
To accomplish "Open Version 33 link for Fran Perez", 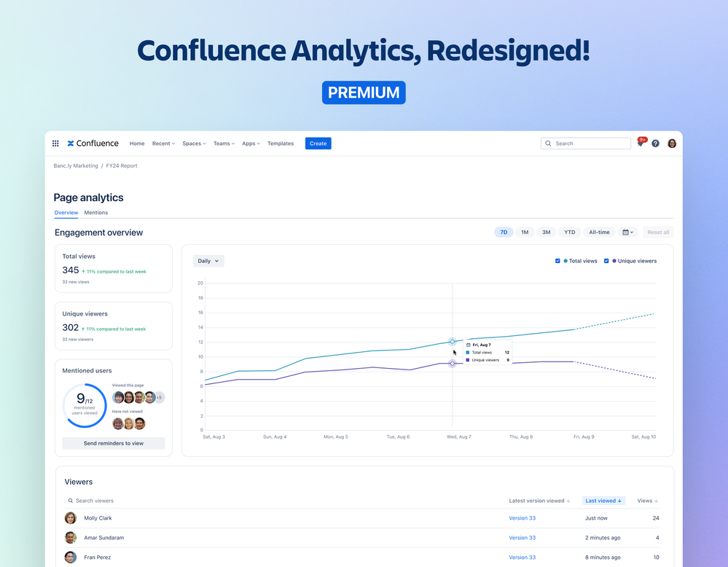I will tap(522, 558).
